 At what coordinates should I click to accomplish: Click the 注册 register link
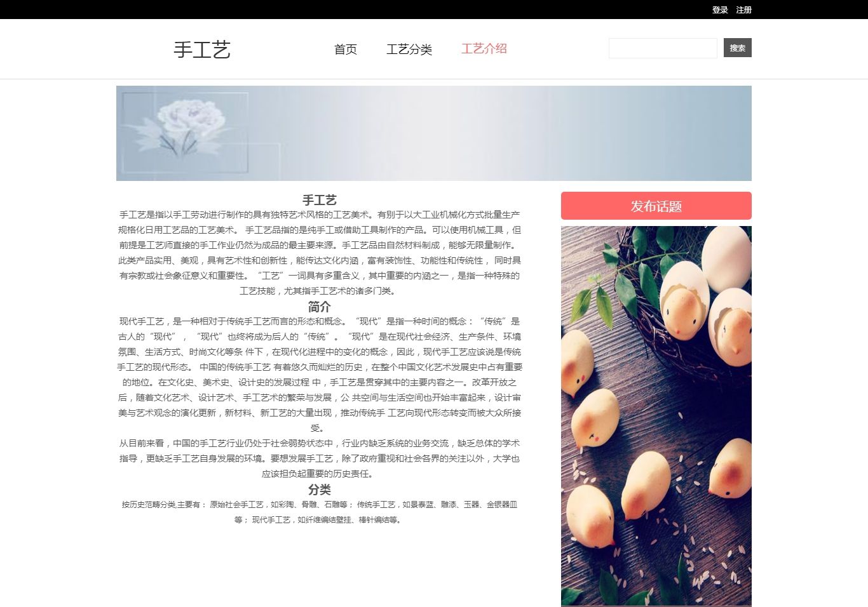click(744, 10)
